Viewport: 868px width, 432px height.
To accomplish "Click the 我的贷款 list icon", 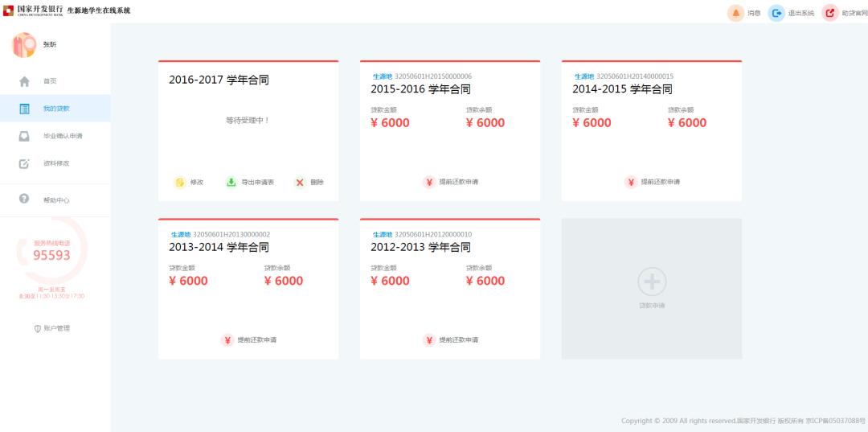I will (24, 109).
